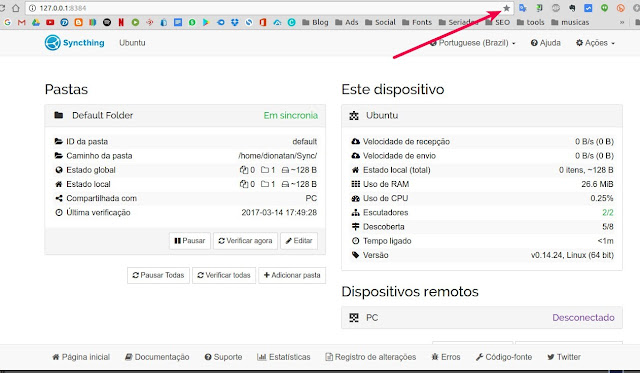Screen dimensions: 640x373
Task: Click the Compartilhada com row label
Action: (x=102, y=198)
